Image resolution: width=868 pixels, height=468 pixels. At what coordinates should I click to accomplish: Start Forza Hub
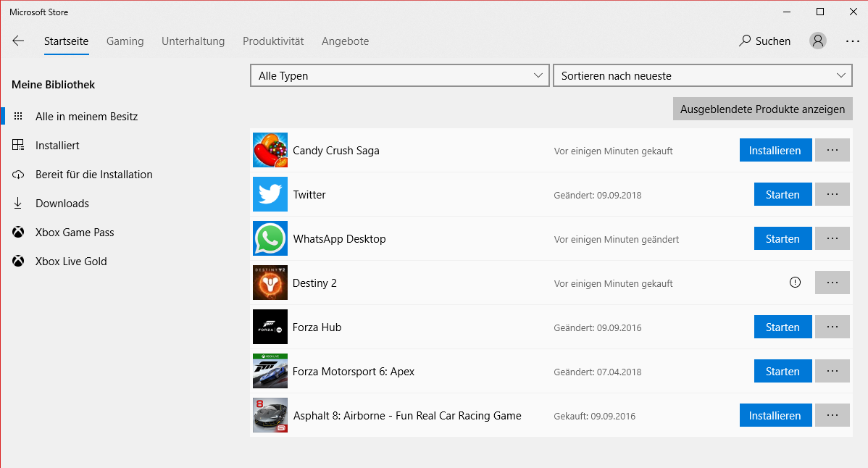pos(783,327)
